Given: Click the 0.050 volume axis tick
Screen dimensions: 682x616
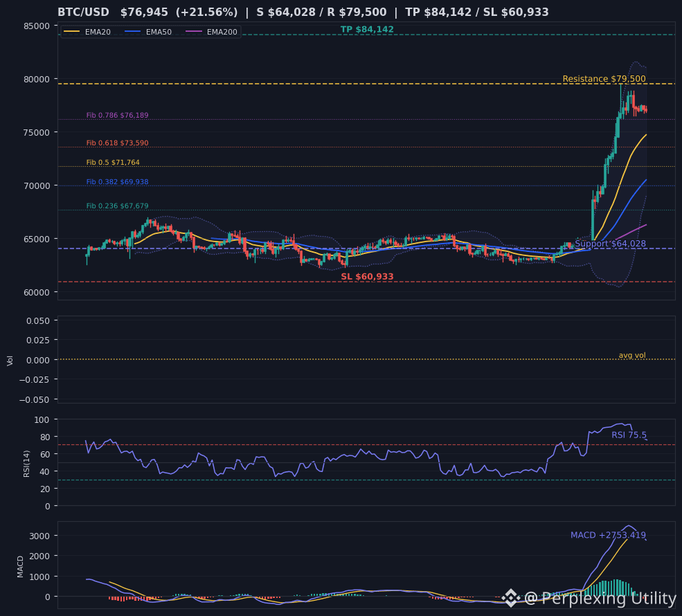Looking at the screenshot, I should point(38,321).
